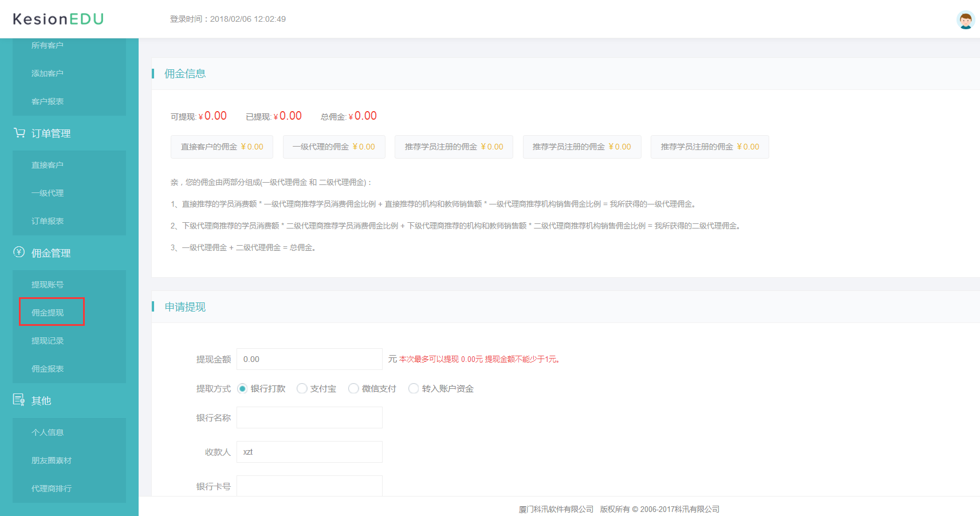Select 转入账户资金 withdrawal method
Image resolution: width=980 pixels, height=516 pixels.
(414, 389)
